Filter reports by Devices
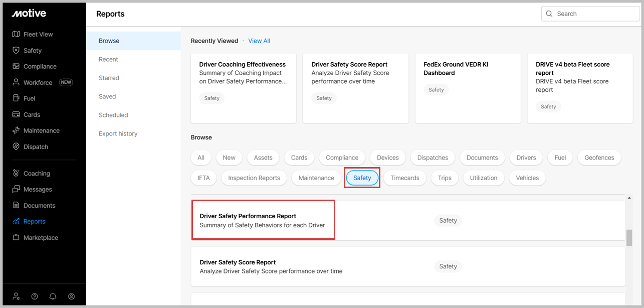Viewport: 644px width, 308px height. pos(388,158)
